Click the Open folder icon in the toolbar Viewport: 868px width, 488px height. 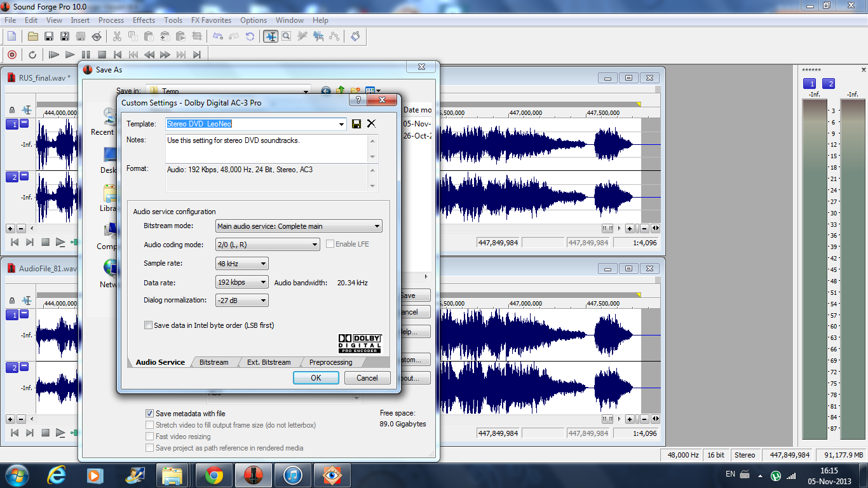pyautogui.click(x=33, y=36)
